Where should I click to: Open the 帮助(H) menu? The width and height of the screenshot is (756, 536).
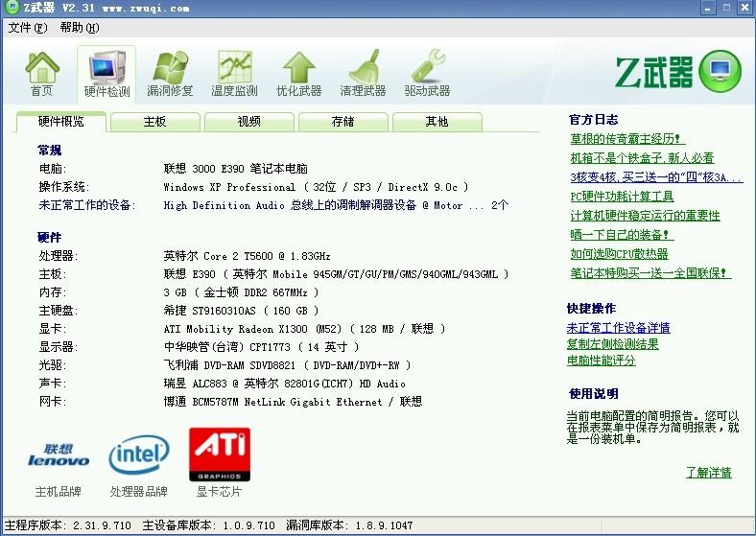80,28
